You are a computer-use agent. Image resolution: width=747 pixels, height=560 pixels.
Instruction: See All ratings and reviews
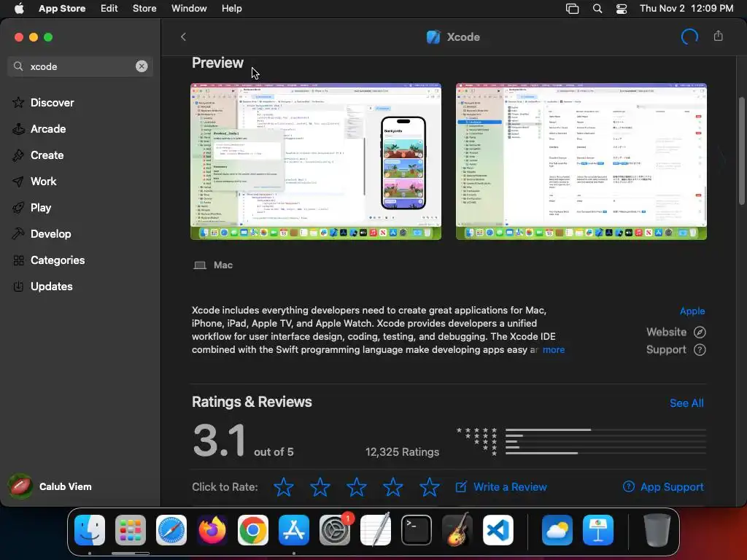686,402
